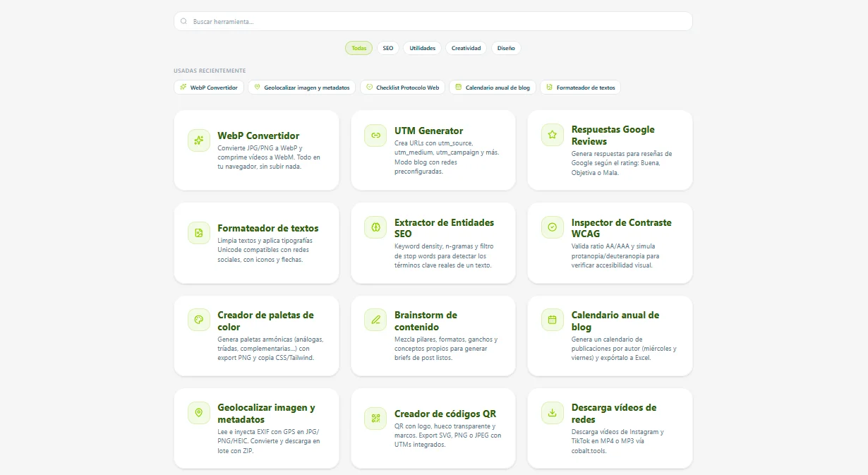Click the calendar icon in the Calendario recent chip
Screen dimensions: 868x475
[x=459, y=88]
